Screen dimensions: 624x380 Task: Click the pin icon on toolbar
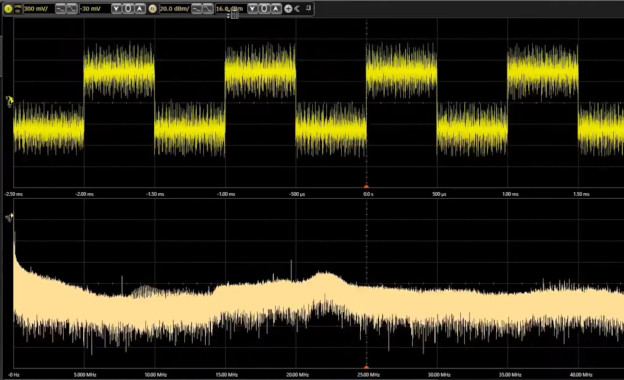pyautogui.click(x=308, y=8)
